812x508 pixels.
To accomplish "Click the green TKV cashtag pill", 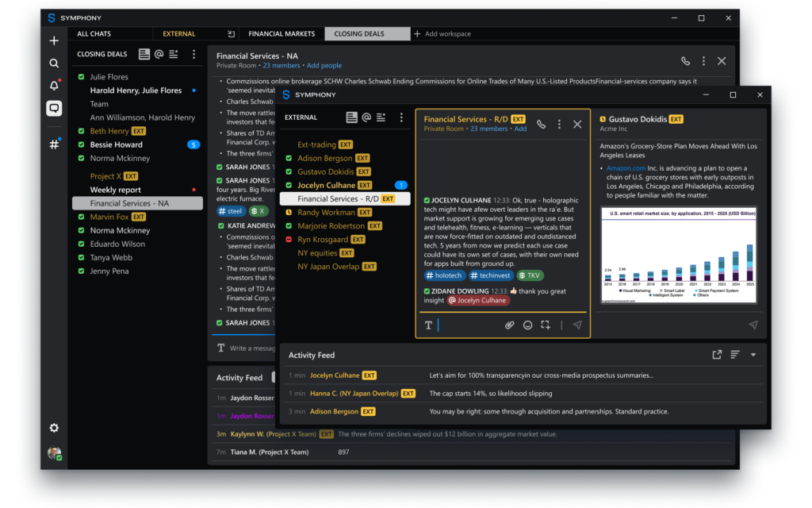I will (530, 275).
